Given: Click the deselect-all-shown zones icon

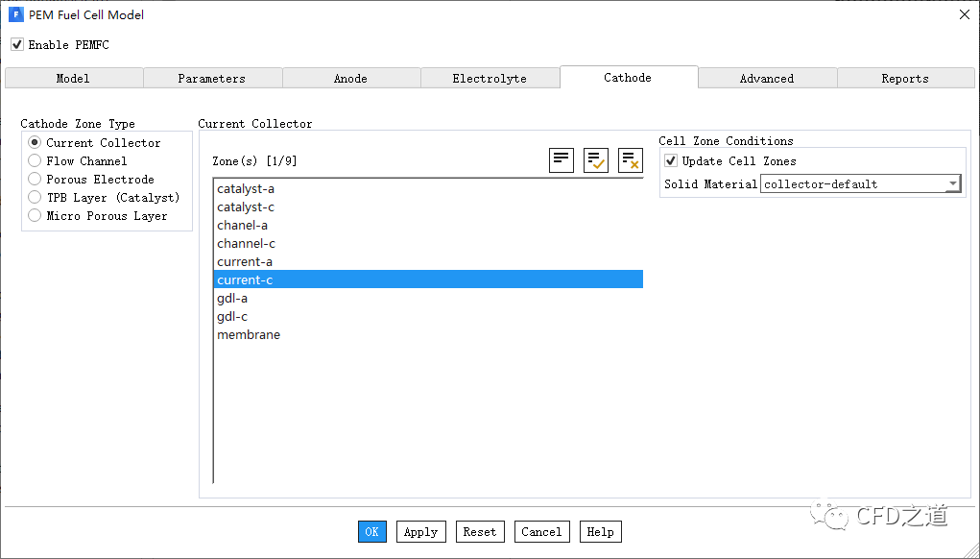Looking at the screenshot, I should (x=631, y=160).
